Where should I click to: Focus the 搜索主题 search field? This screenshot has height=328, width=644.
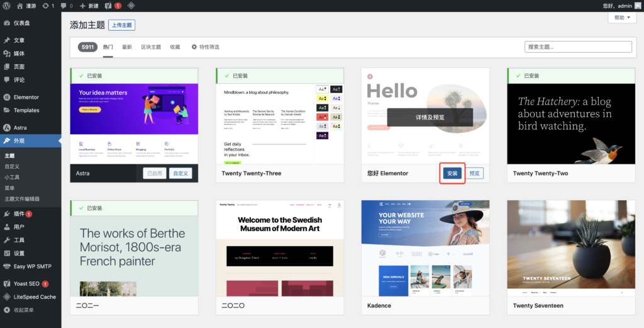tap(578, 47)
